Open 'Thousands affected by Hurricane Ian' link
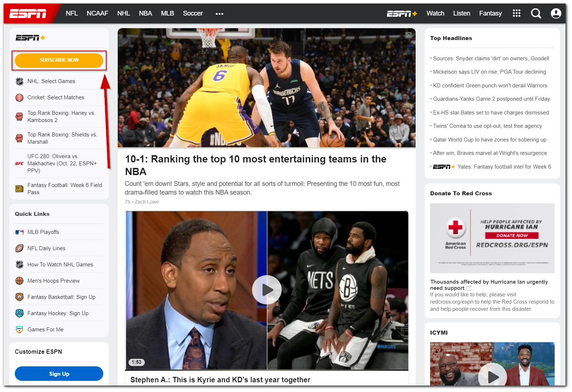Image resolution: width=572 pixels, height=392 pixels. (x=489, y=285)
